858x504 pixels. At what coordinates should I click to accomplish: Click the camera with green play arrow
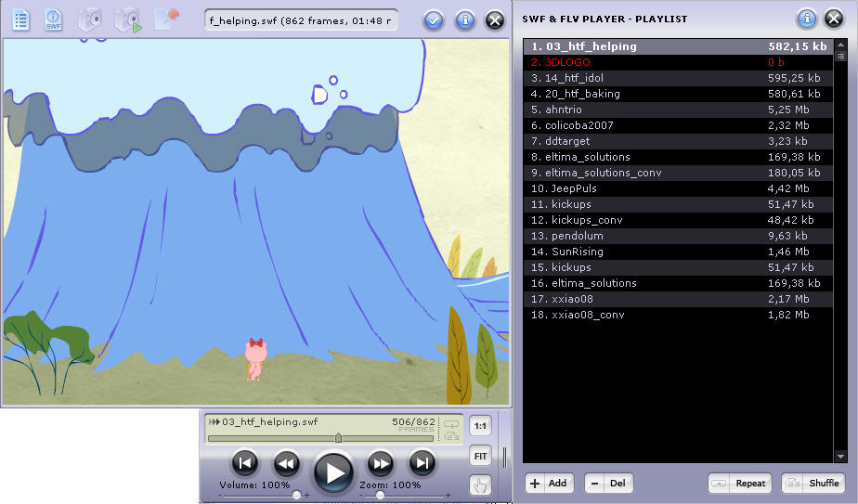128,20
